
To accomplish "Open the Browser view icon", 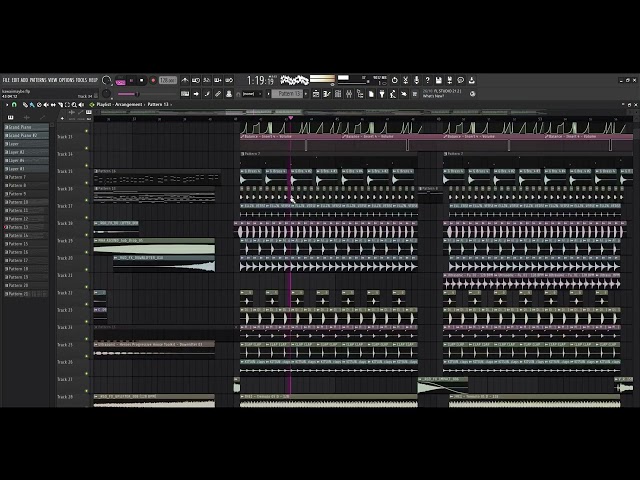I will (x=360, y=94).
